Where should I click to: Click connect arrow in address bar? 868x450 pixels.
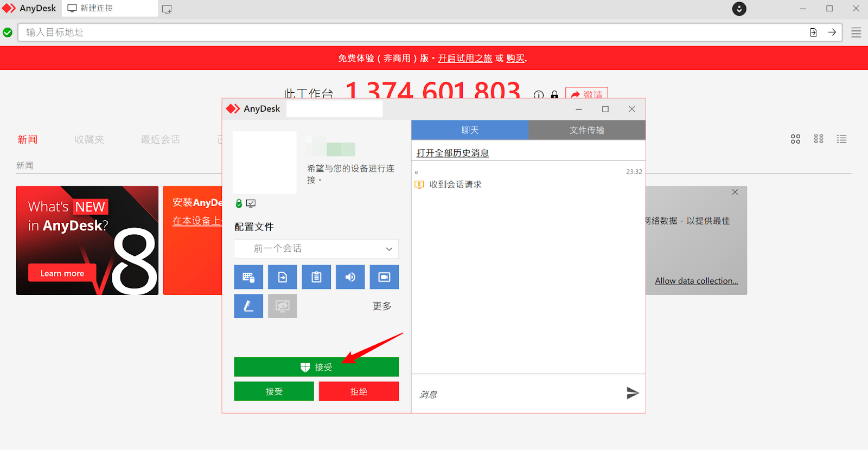[832, 33]
